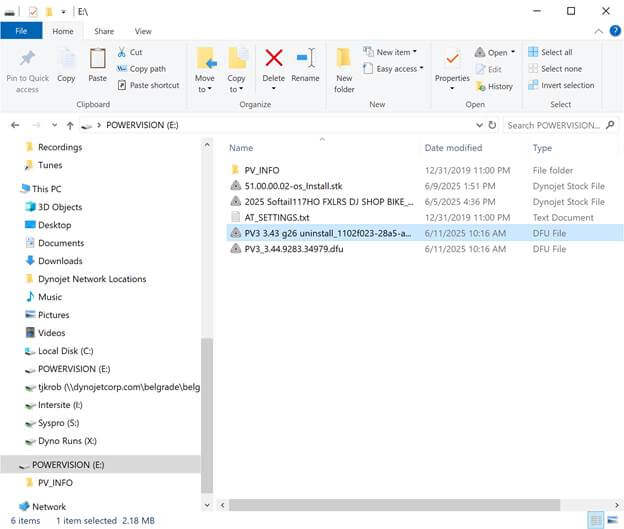Click Invert selection

561,85
